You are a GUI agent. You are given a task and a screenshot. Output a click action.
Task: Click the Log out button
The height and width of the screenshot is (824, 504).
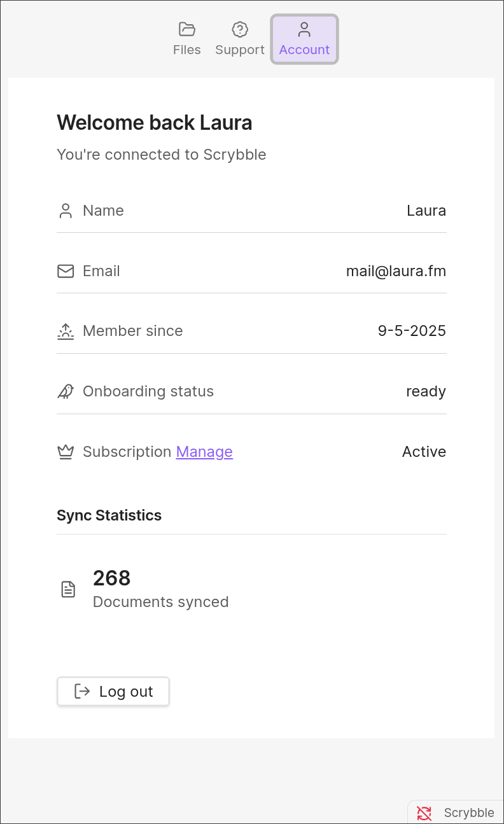click(113, 692)
